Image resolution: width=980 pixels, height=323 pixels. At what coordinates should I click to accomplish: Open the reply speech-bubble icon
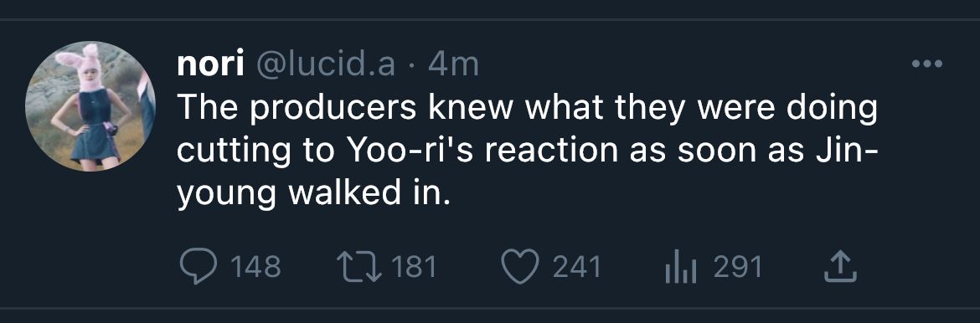tap(199, 267)
